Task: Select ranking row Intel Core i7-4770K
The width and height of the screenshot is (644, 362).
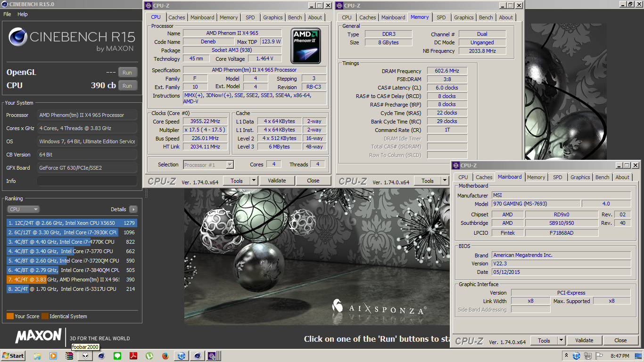Action: (x=72, y=242)
